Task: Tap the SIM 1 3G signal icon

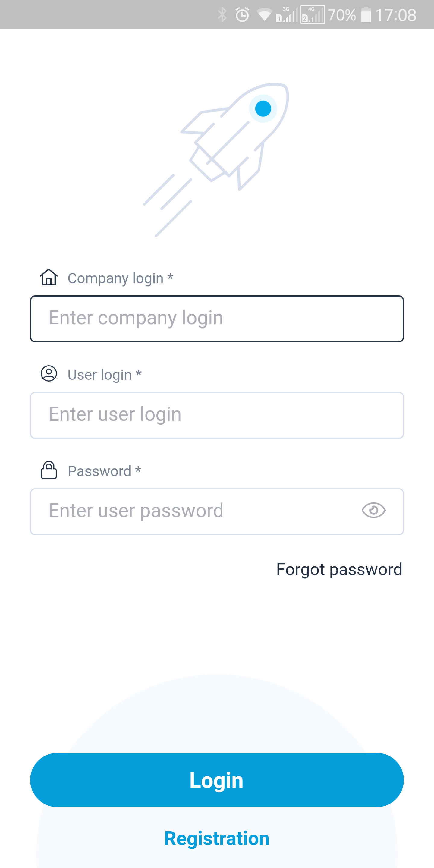Action: 287,15
